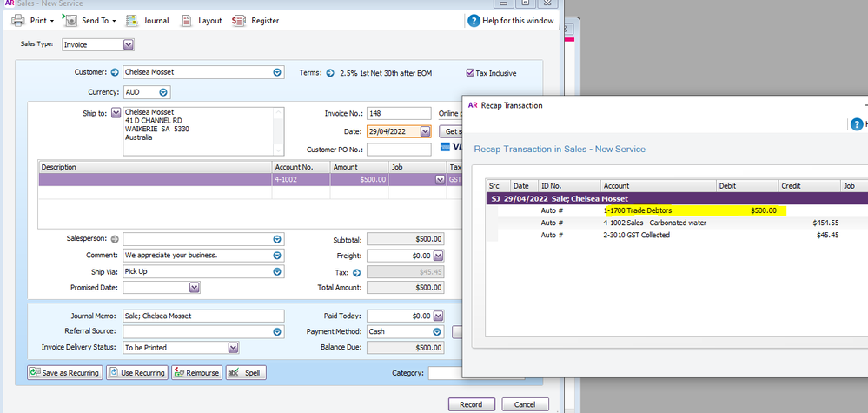Expand the Invoice Delivery Status dropdown

(x=232, y=348)
